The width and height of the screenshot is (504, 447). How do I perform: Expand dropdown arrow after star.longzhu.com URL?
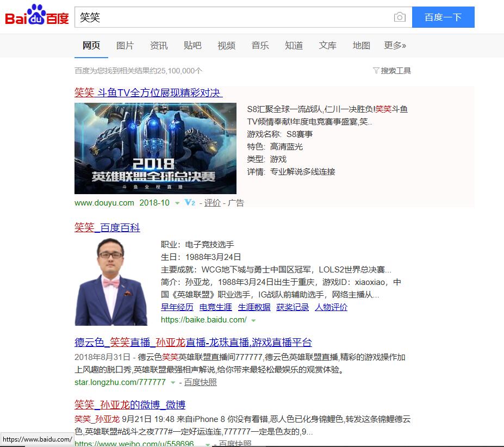[173, 382]
